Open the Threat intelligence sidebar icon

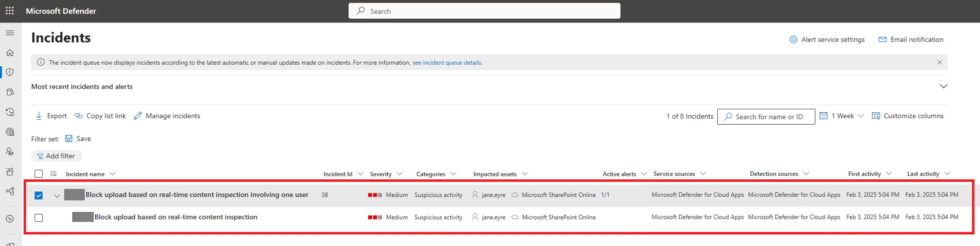pyautogui.click(x=10, y=132)
